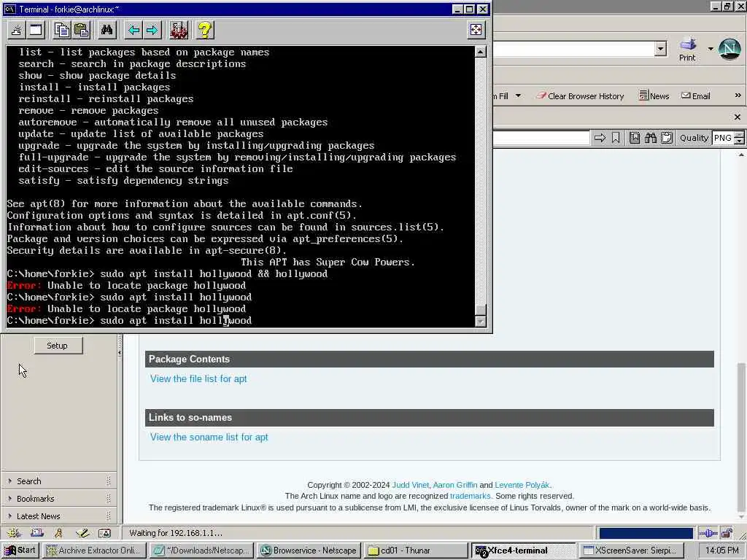Open Email in the personal toolbar
The height and width of the screenshot is (560, 747).
pyautogui.click(x=695, y=96)
